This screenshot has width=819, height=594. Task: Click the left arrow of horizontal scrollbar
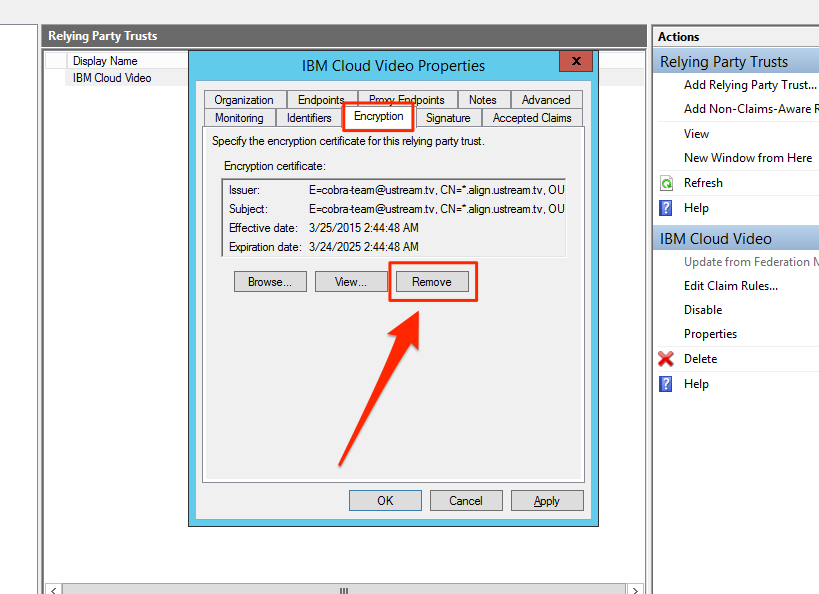54,589
